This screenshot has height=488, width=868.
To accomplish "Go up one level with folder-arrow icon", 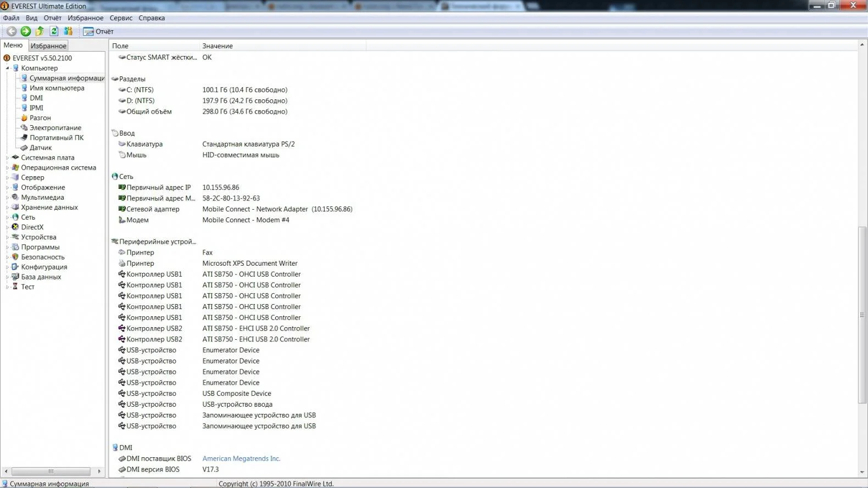I will 40,31.
